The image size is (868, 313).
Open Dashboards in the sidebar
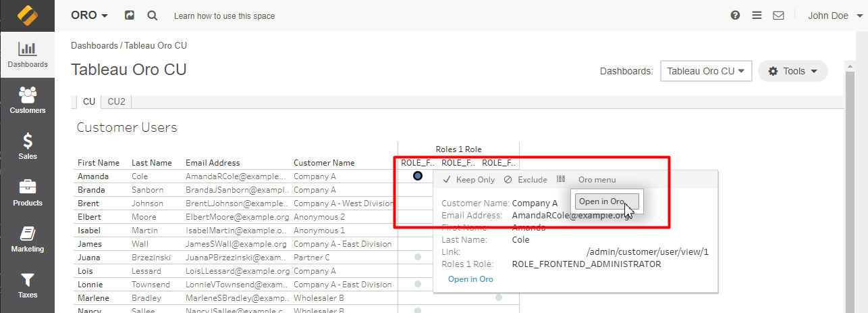27,55
